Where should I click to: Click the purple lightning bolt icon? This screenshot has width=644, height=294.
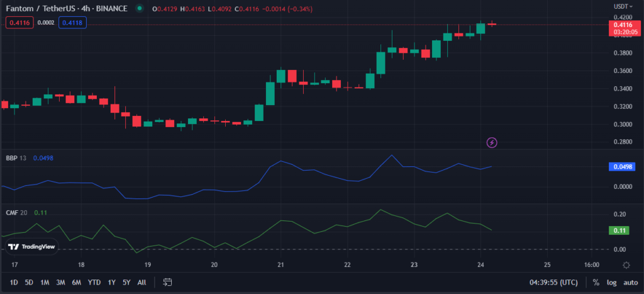(492, 143)
